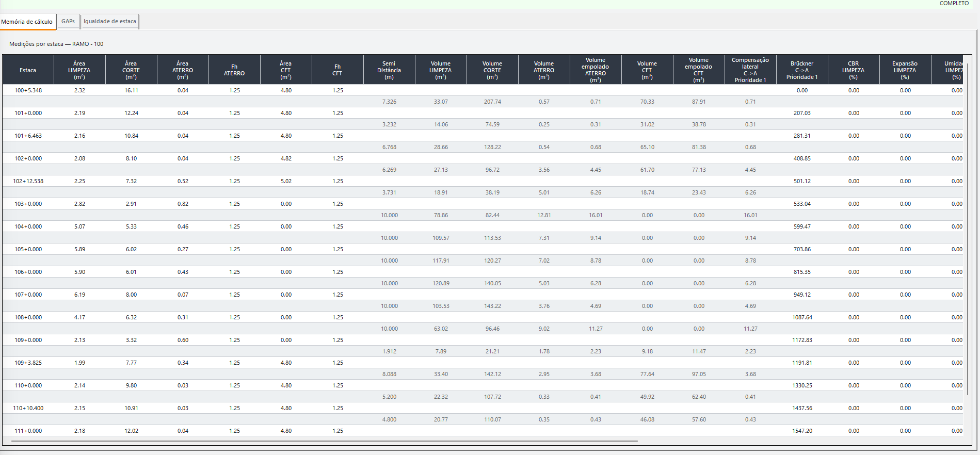The height and width of the screenshot is (455, 980).
Task: Click the Volume empolado ATERRO header
Action: pyautogui.click(x=596, y=70)
